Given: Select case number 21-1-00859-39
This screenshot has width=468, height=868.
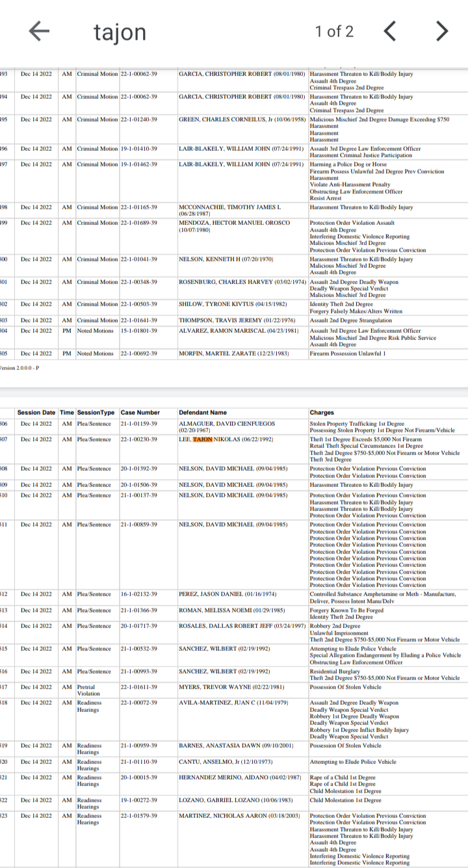Looking at the screenshot, I should pos(138,525).
